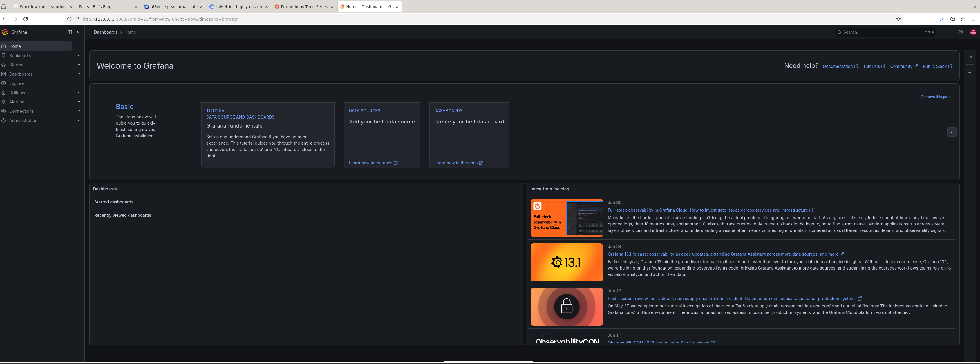Click the Home breadcrumb
This screenshot has height=364, width=980.
coord(130,32)
